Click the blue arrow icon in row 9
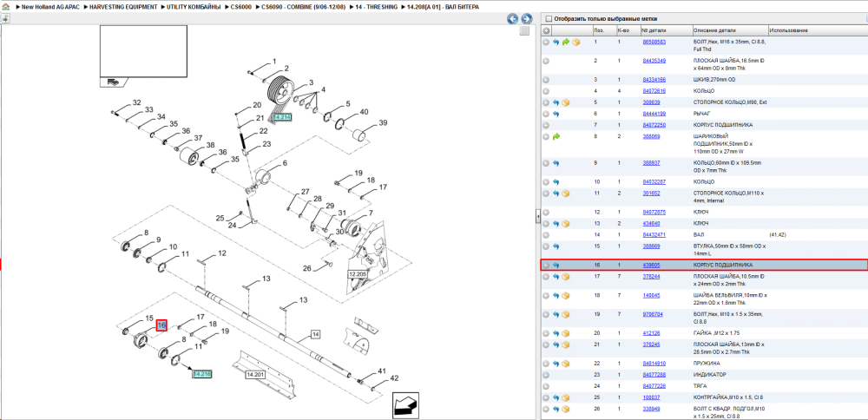 pos(556,163)
